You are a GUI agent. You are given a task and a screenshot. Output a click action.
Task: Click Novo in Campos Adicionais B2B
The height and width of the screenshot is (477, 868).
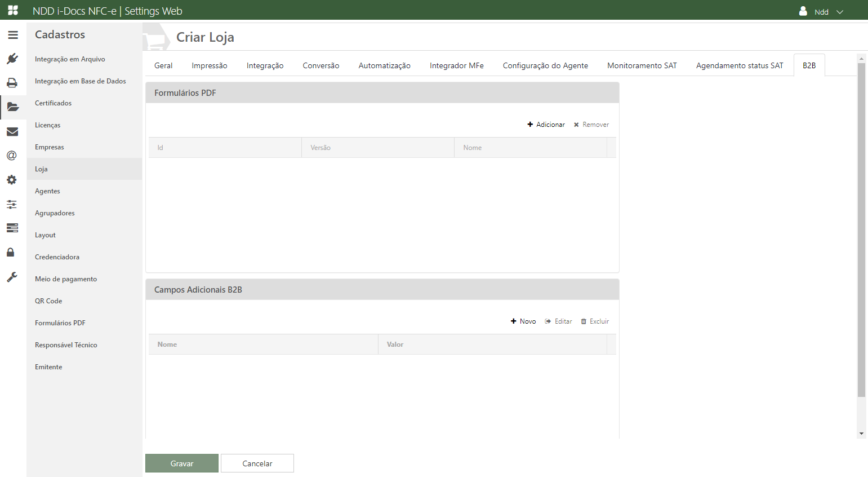pos(523,321)
